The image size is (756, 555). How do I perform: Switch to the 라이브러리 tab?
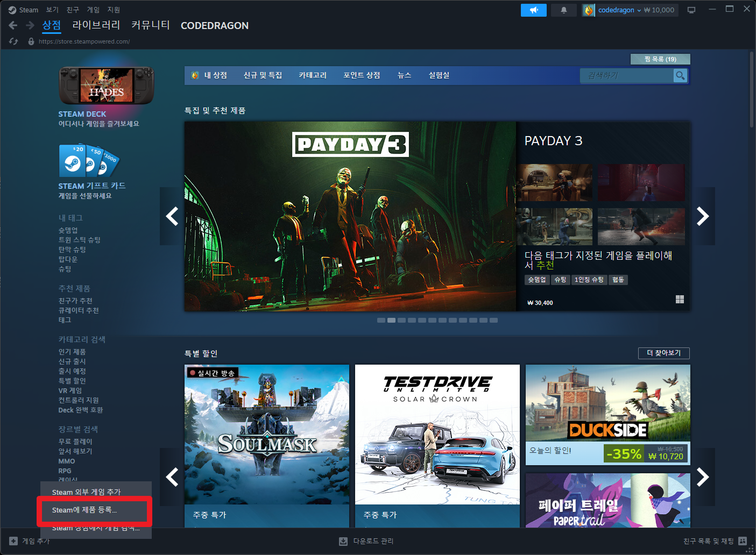point(96,25)
